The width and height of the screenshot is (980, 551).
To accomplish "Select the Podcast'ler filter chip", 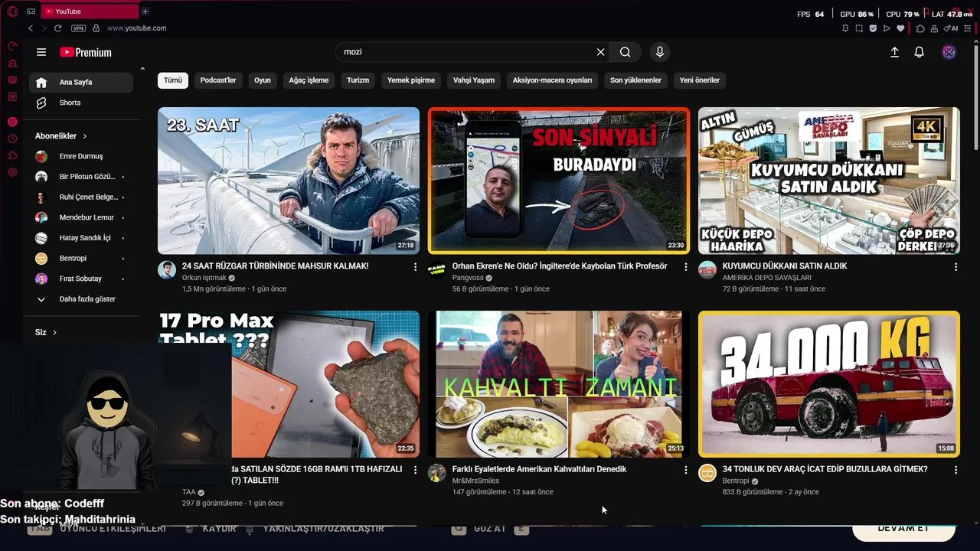I will click(218, 80).
